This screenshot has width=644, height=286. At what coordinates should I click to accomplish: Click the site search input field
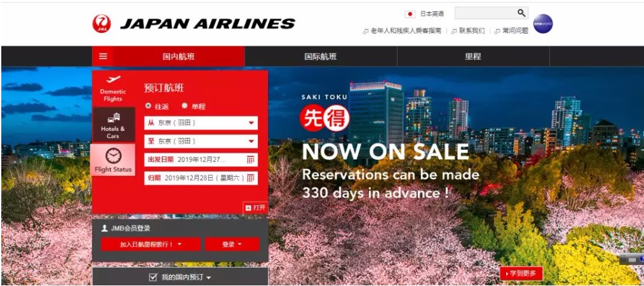point(485,13)
